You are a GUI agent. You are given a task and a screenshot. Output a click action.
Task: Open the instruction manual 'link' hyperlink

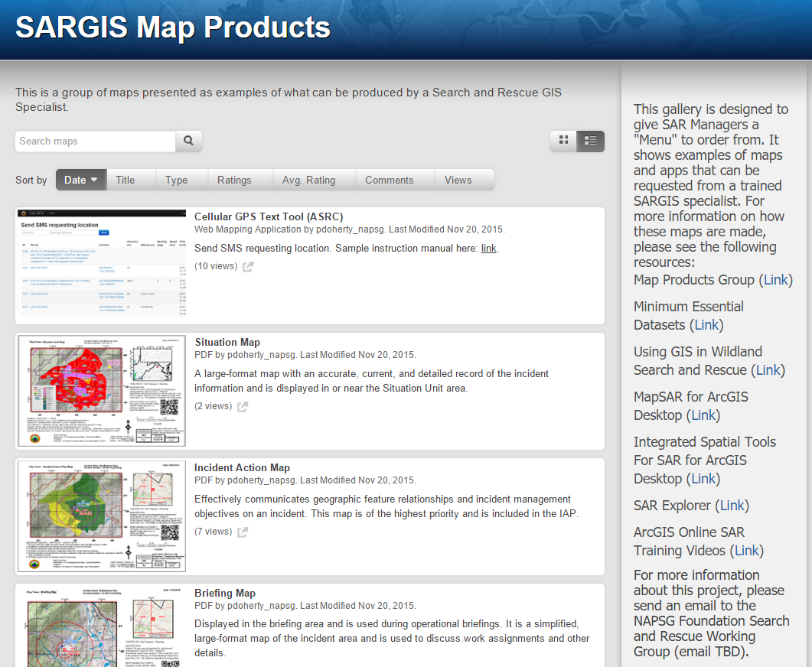click(x=489, y=248)
